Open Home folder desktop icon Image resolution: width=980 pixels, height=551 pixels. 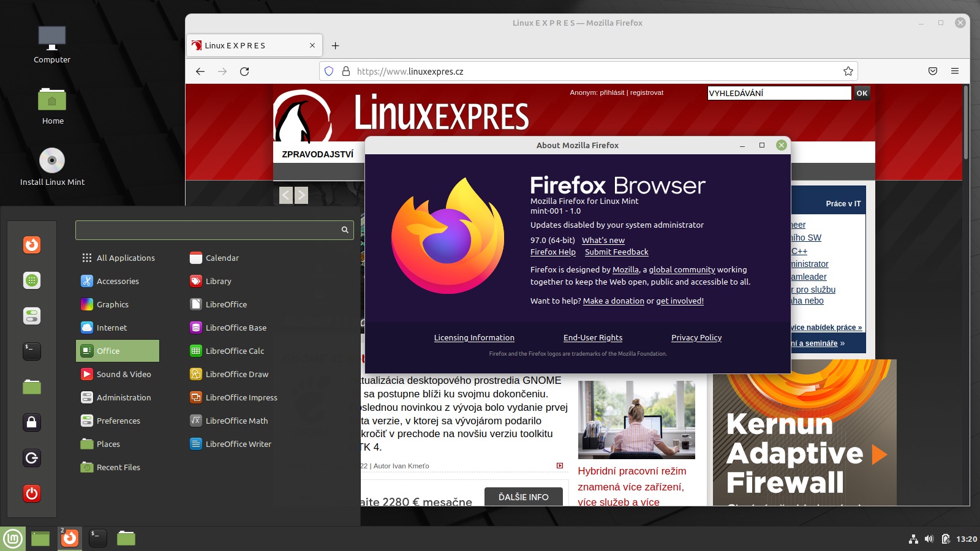[53, 106]
